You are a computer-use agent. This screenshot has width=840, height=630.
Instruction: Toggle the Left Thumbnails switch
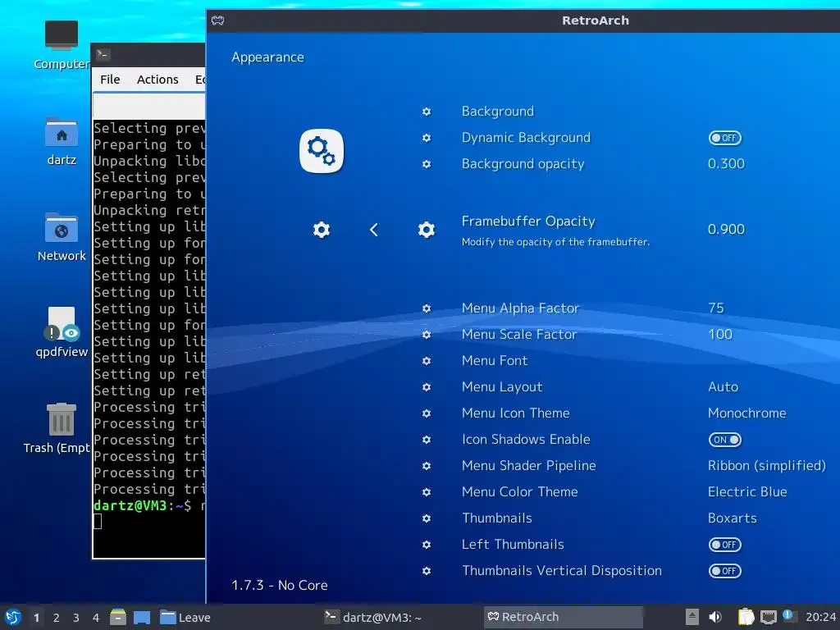tap(725, 545)
